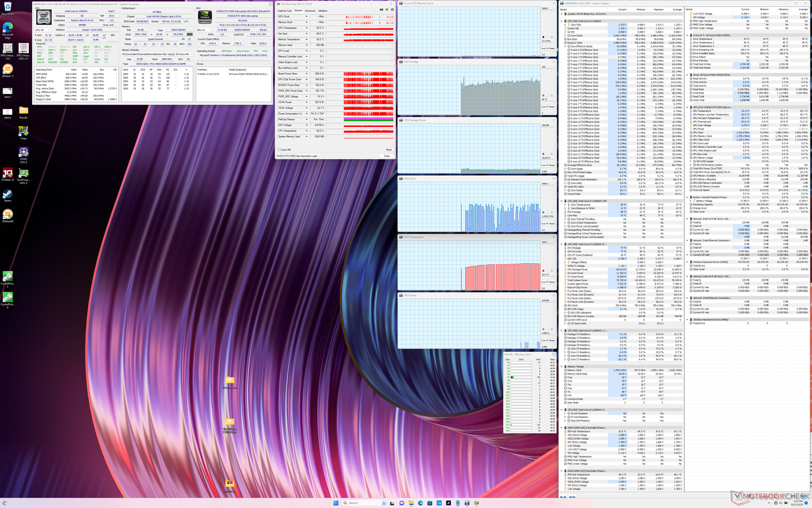
Task: Select the CPUID CPU-Z desktop shortcut
Action: [23, 155]
